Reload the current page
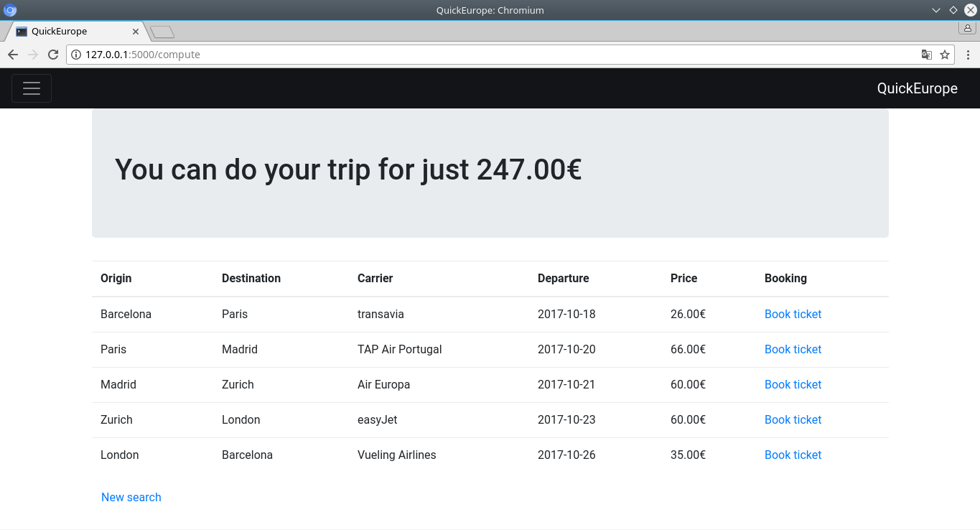Viewport: 980px width, 530px height. [x=52, y=55]
